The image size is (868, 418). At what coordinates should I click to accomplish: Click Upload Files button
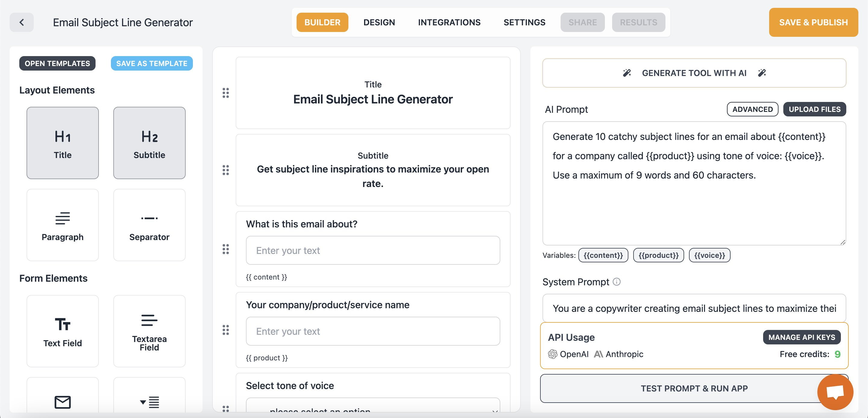coord(814,109)
